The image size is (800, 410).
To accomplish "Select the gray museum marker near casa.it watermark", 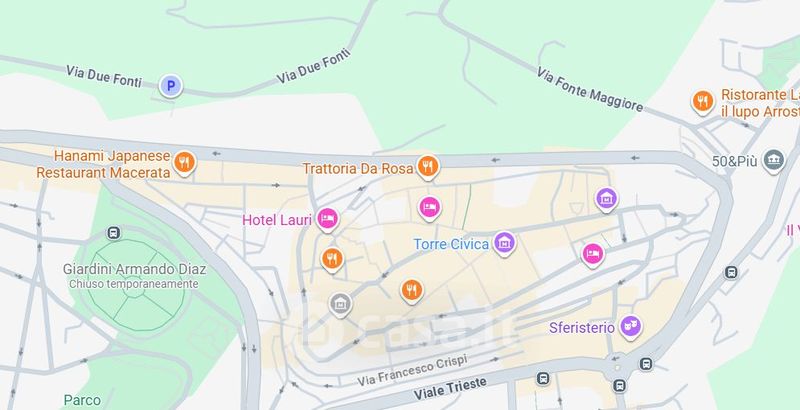I will coord(340,304).
